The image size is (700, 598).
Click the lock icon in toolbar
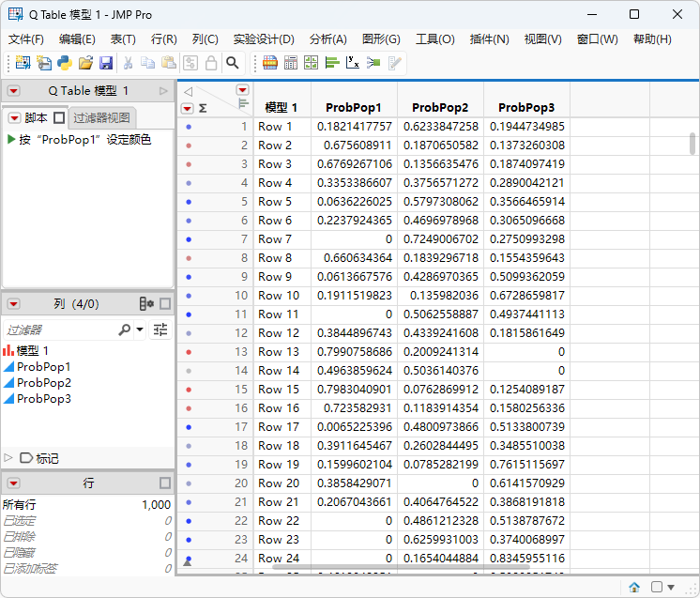211,63
